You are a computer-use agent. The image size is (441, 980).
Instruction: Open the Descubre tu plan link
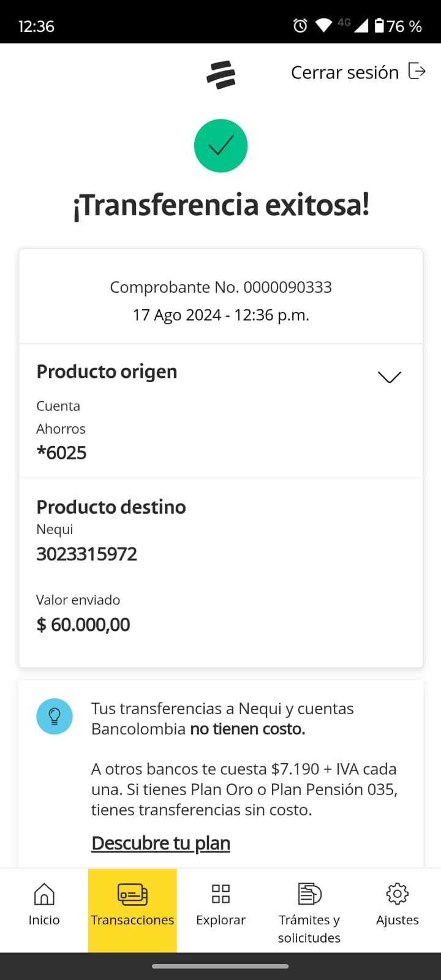click(160, 843)
